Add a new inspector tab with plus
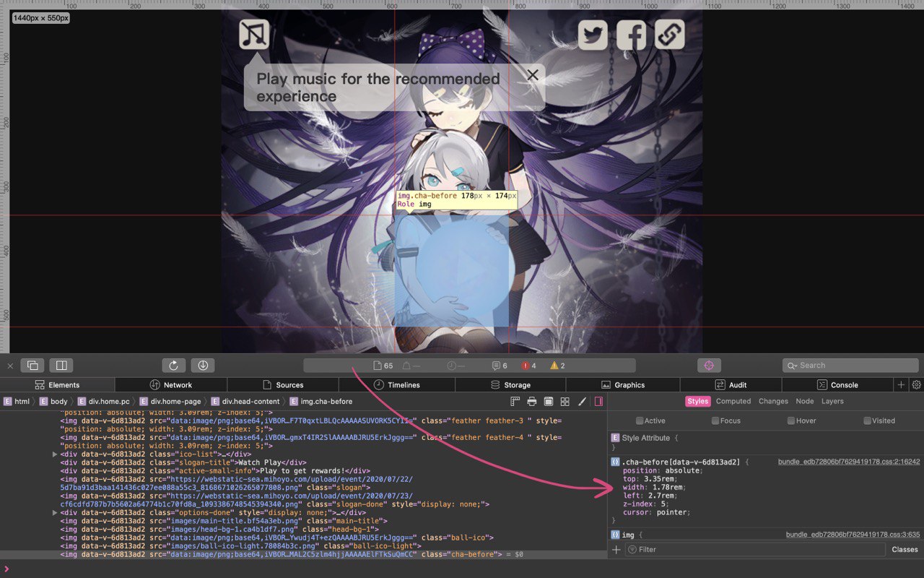 [901, 385]
